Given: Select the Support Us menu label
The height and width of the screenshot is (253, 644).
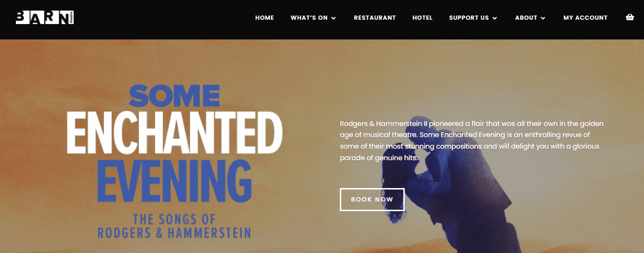Looking at the screenshot, I should coord(469,18).
